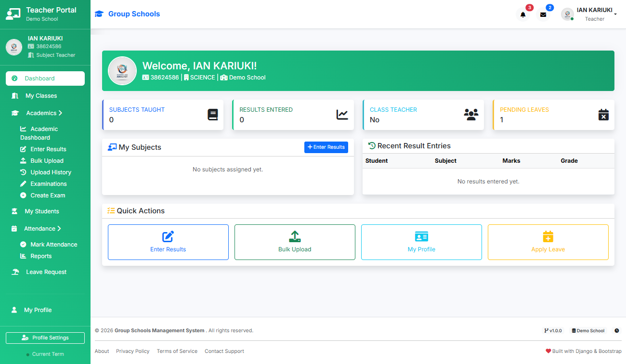Open Bulk Upload in the sidebar
This screenshot has height=364, width=626.
click(42, 161)
